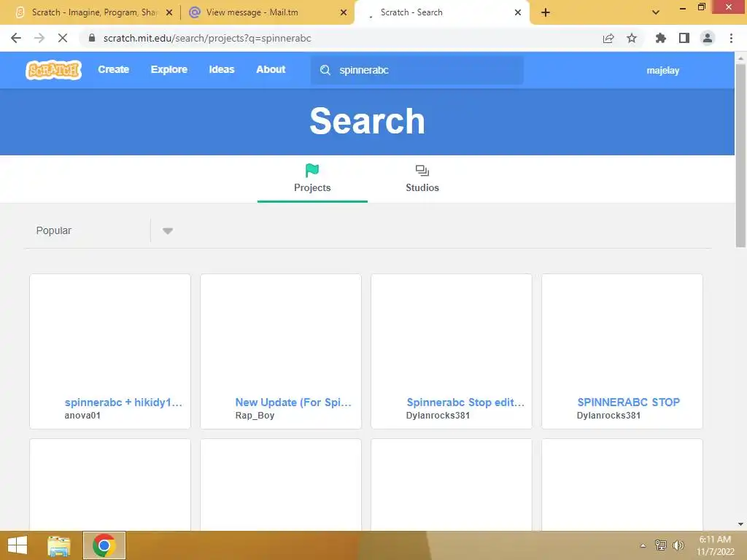Open the Create page

pyautogui.click(x=113, y=69)
